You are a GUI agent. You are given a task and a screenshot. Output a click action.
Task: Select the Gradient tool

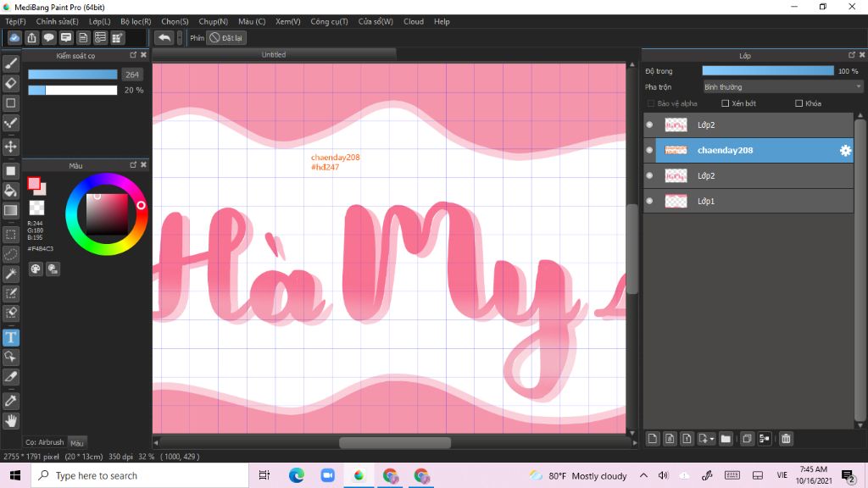point(10,210)
